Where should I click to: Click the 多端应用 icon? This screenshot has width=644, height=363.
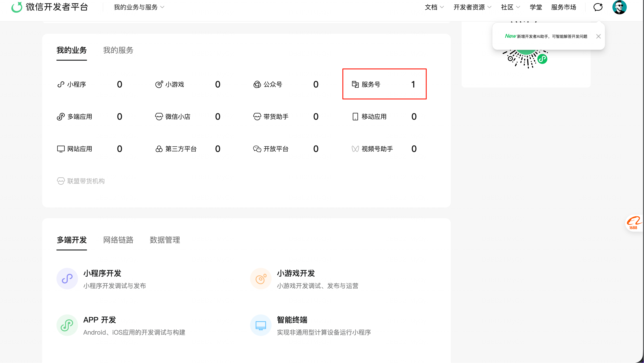tap(61, 117)
